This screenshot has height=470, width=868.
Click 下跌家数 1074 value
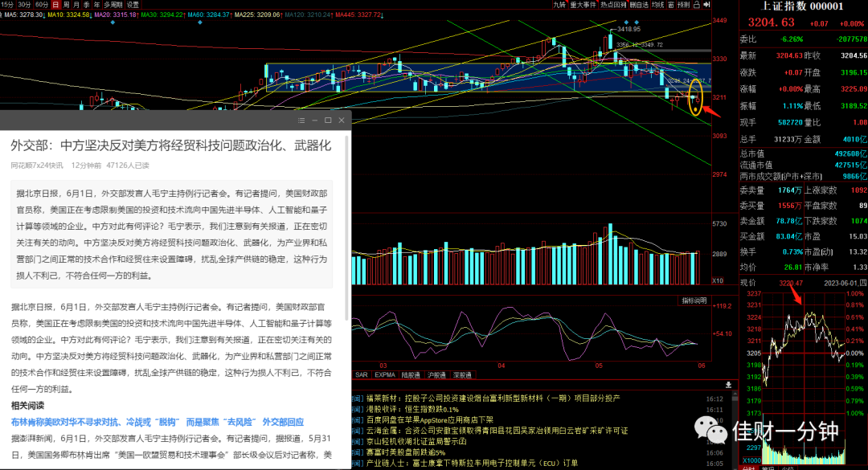858,221
